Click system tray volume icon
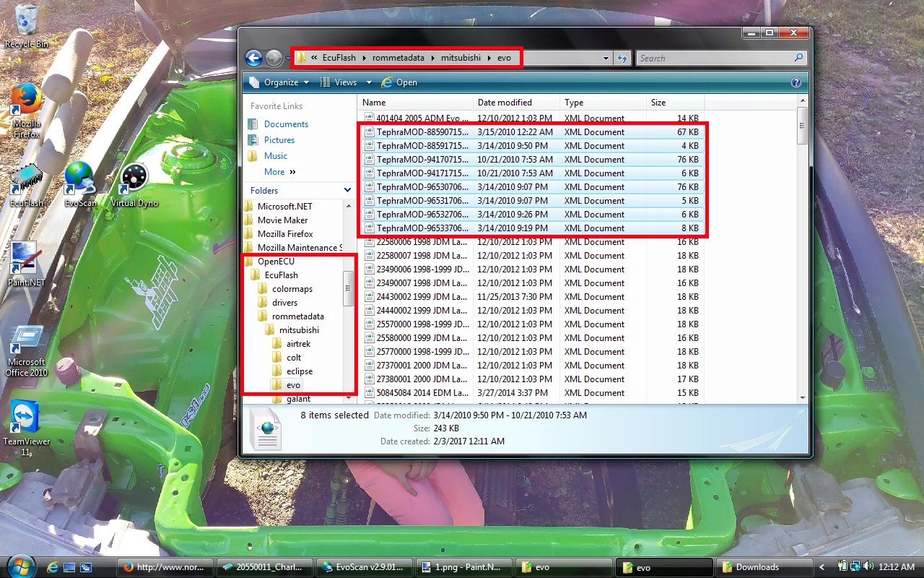The width and height of the screenshot is (924, 578). (867, 567)
